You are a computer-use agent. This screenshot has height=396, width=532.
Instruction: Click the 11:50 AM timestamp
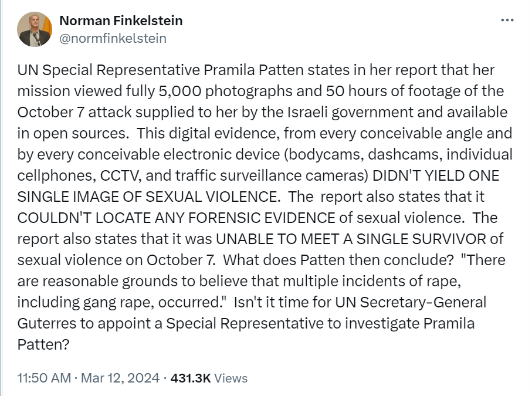click(44, 378)
